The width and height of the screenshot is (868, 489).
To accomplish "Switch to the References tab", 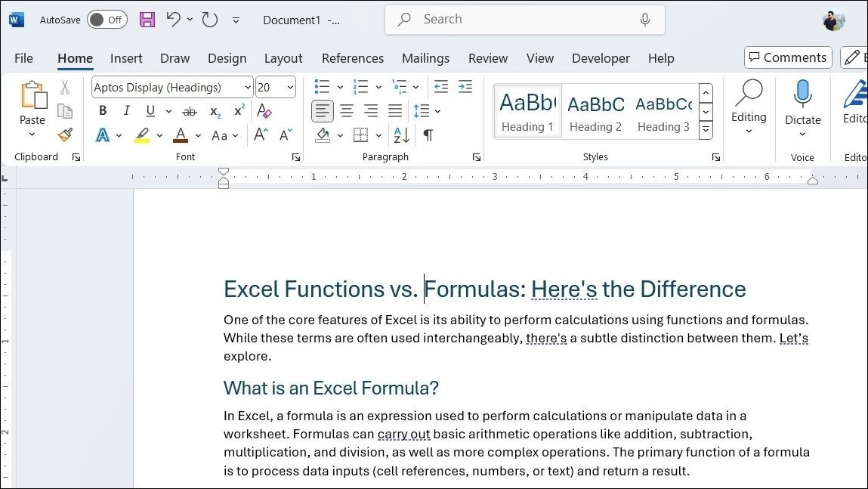I will tap(353, 58).
